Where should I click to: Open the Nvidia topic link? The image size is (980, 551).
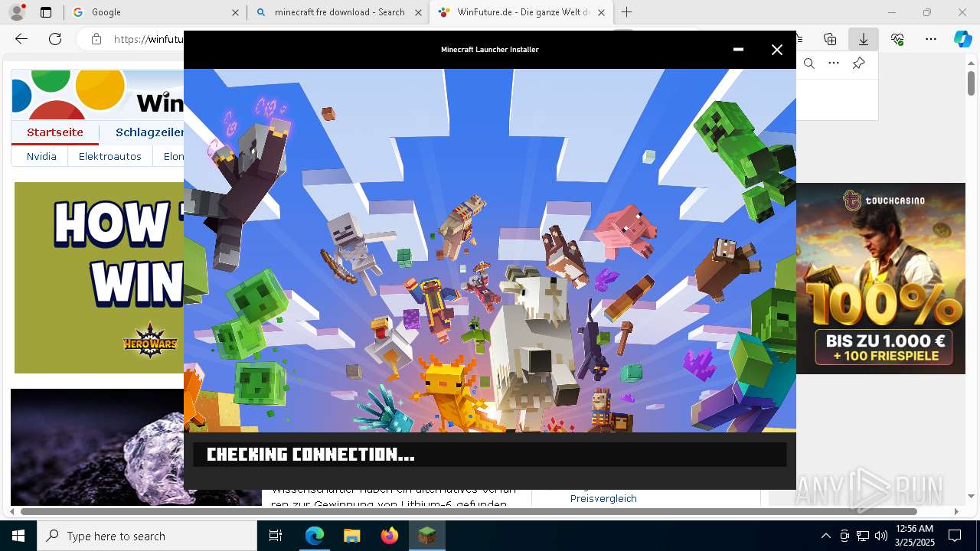coord(41,156)
